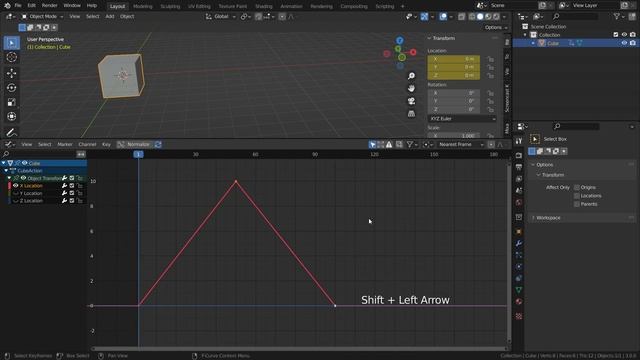Toggle checkbox on Z Location channel
640x360 pixels.
pyautogui.click(x=72, y=201)
